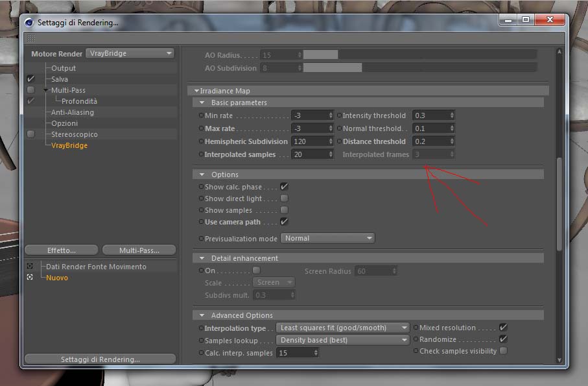Click the render icon beside Dati Render Fonte Movimento
This screenshot has height=386, width=588.
(30, 267)
